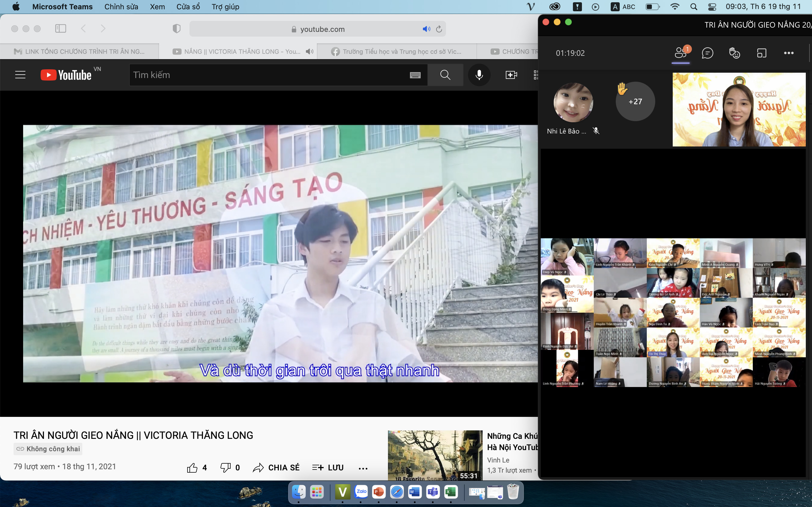Screen dimensions: 812x507
Task: Open the Teams meeting chat
Action: (707, 53)
